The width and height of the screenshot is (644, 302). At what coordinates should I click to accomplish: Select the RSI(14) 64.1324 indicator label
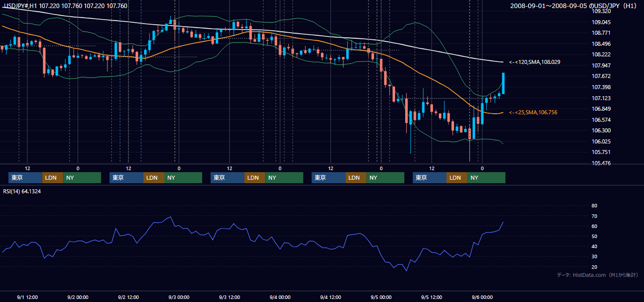(22, 191)
